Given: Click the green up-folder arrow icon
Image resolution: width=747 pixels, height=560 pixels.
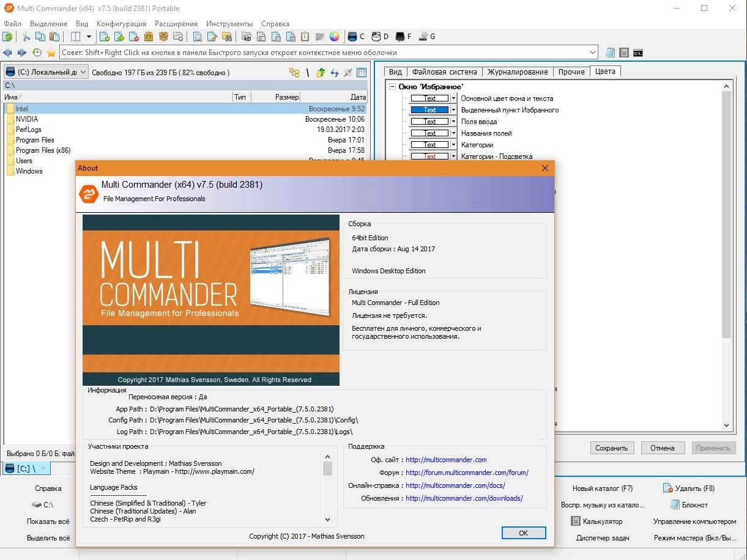Looking at the screenshot, I should click(321, 72).
